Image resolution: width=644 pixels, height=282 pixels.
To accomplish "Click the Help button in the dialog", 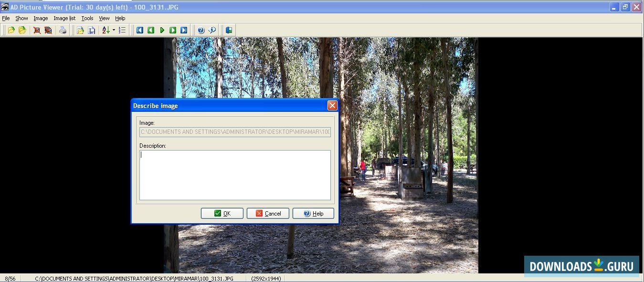I will coord(313,213).
